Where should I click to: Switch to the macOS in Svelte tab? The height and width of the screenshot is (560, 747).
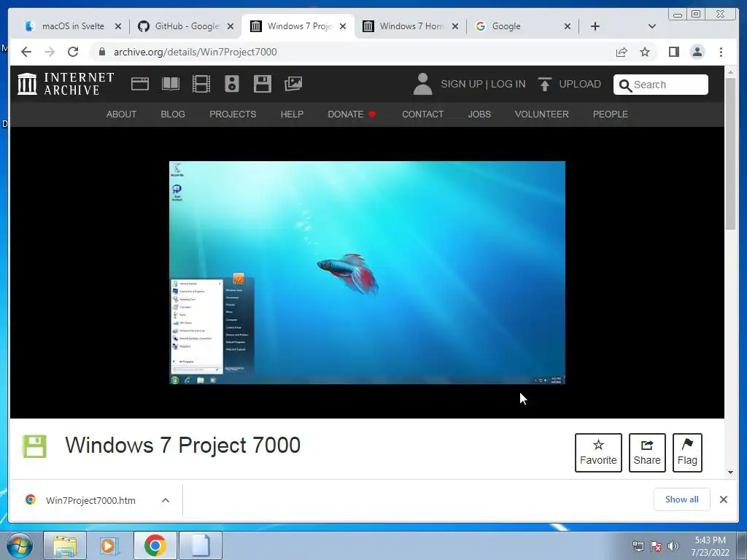point(73,26)
